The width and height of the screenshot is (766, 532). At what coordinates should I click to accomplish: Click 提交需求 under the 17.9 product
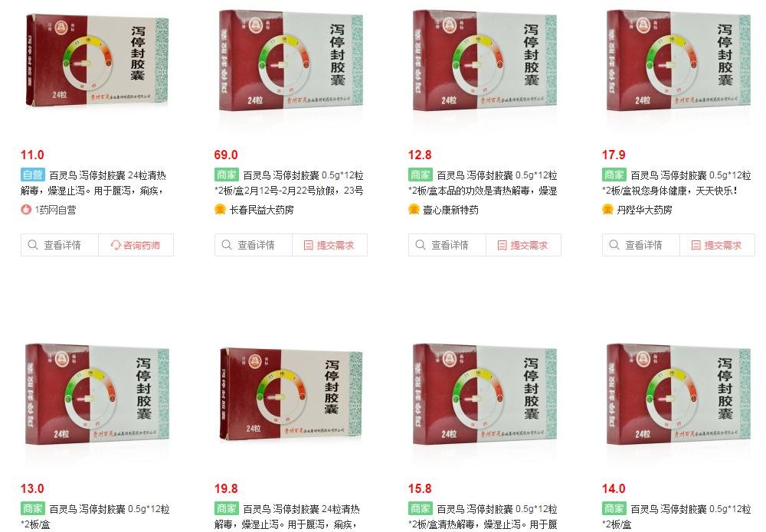coord(717,245)
